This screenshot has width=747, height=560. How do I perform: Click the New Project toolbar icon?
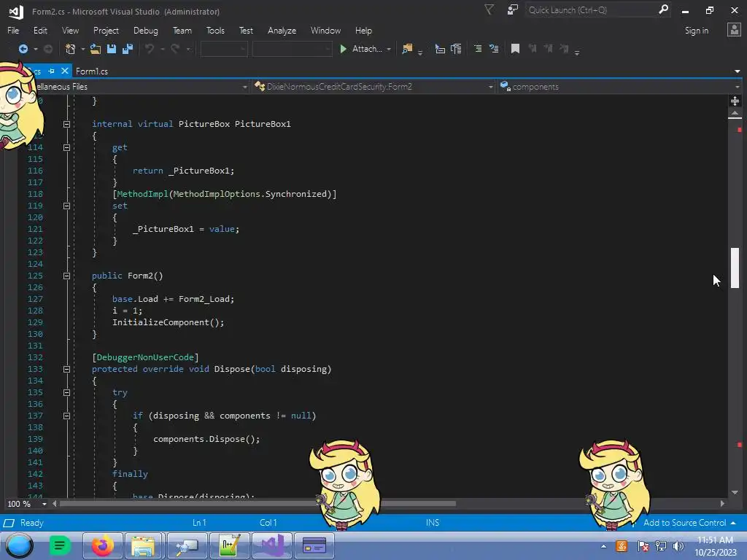point(71,49)
